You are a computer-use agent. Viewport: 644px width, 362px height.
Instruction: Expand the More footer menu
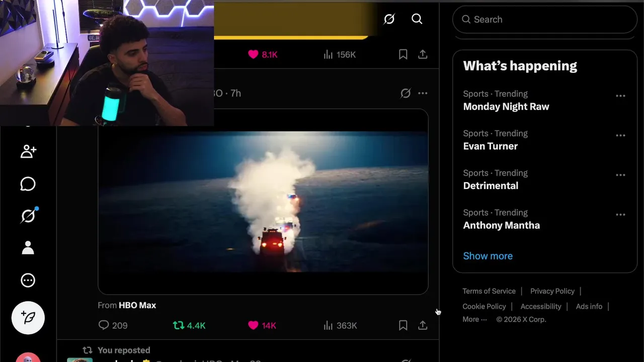tap(474, 319)
